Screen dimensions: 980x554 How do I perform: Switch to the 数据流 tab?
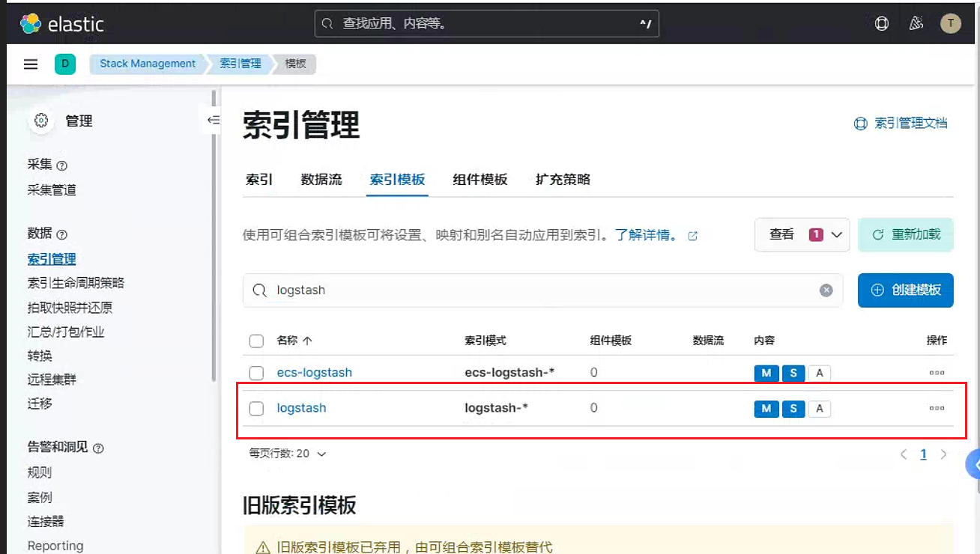pyautogui.click(x=321, y=180)
